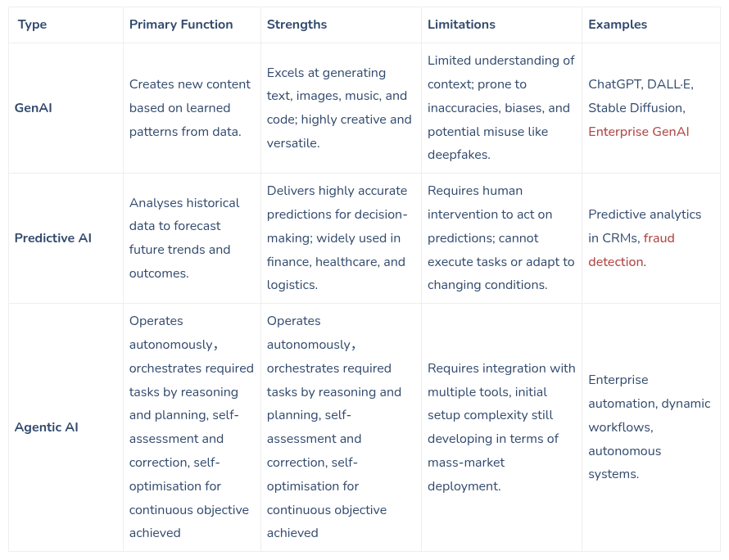Select the Predictive AI primary function text
The image size is (729, 560).
click(x=184, y=238)
